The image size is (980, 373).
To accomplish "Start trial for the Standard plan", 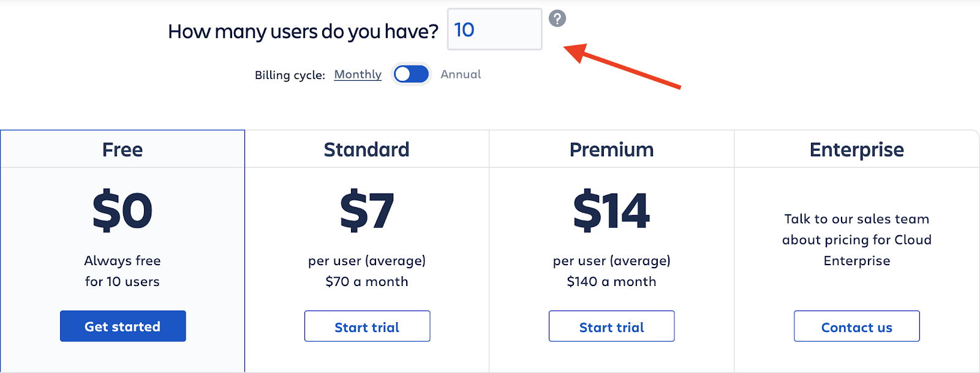I will click(367, 326).
